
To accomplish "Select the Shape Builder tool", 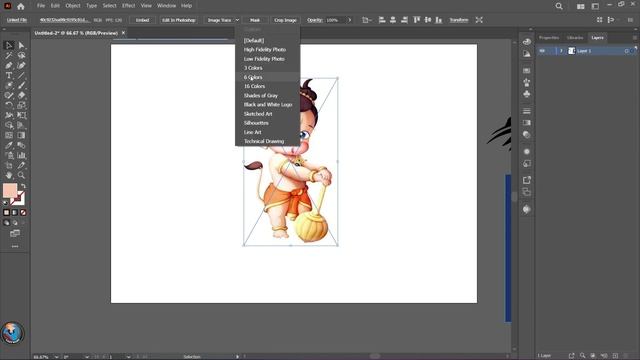I will 9,125.
